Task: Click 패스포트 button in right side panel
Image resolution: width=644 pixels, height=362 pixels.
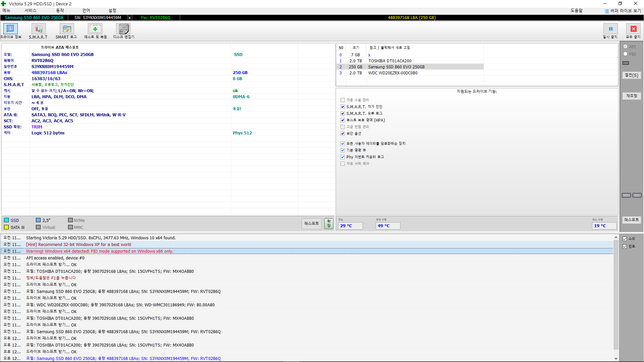Action: coord(632,220)
